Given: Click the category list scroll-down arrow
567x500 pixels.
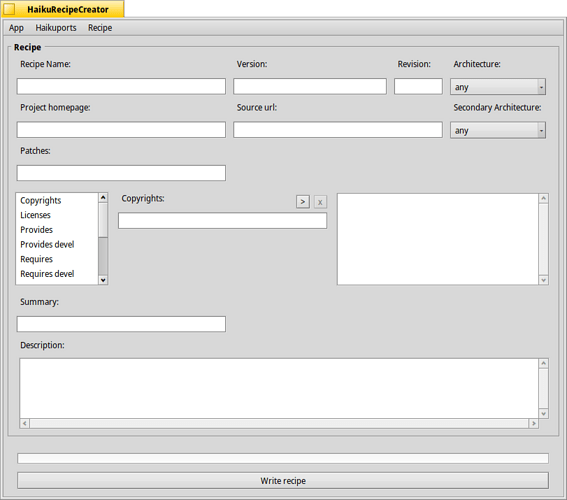Looking at the screenshot, I should [x=103, y=280].
